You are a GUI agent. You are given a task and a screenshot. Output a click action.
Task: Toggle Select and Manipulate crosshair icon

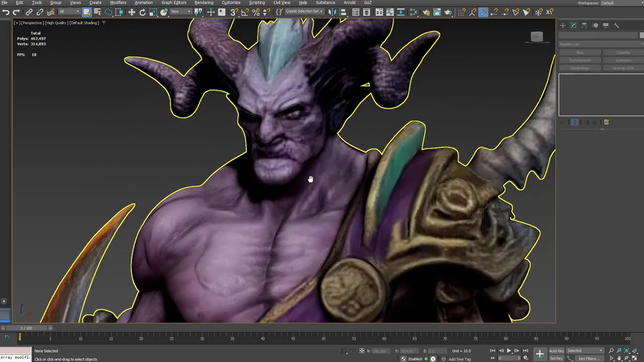[x=211, y=12]
